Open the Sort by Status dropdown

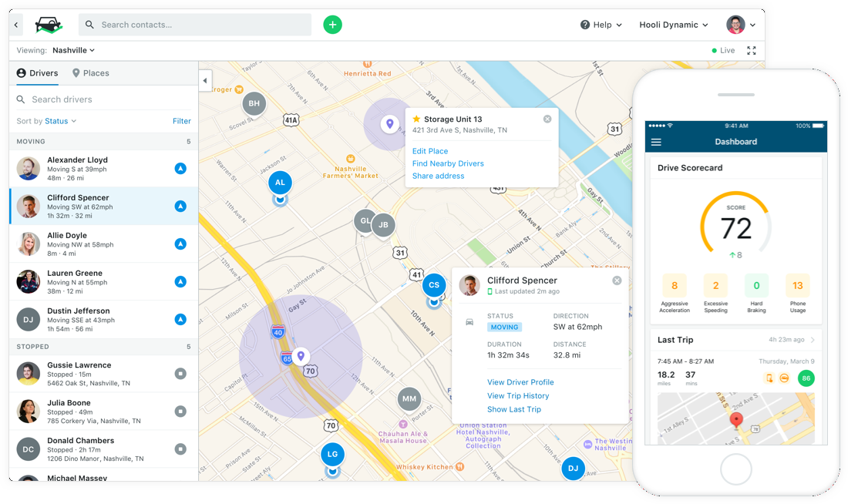[x=47, y=121]
